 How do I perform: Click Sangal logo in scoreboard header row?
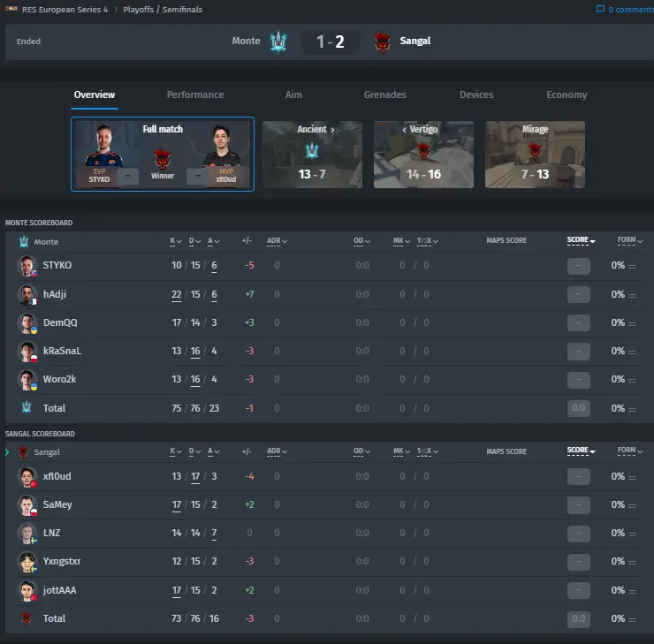[x=24, y=451]
